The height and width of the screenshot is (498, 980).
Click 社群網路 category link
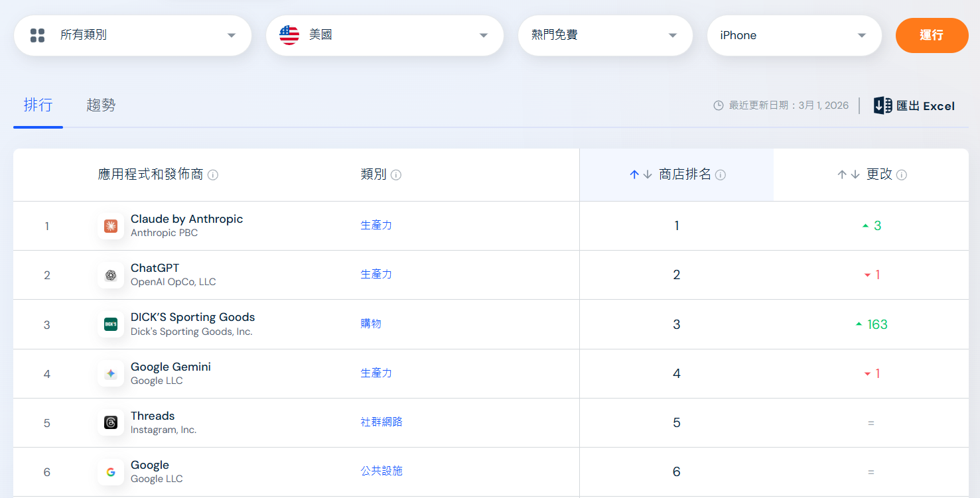382,422
